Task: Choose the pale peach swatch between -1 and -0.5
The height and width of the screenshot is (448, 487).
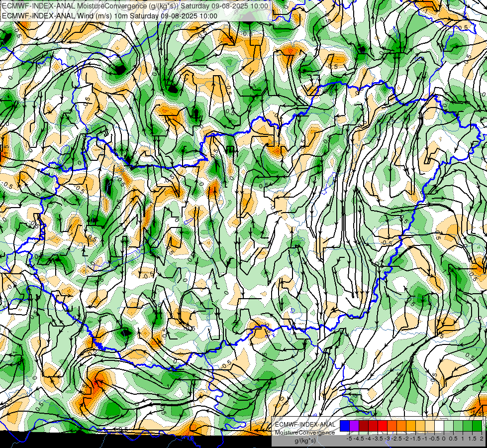Action: click(430, 426)
